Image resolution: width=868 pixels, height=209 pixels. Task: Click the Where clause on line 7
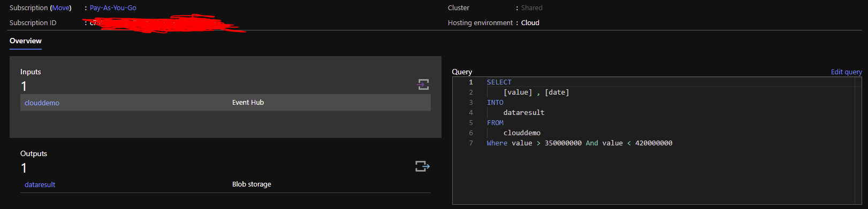pos(580,143)
